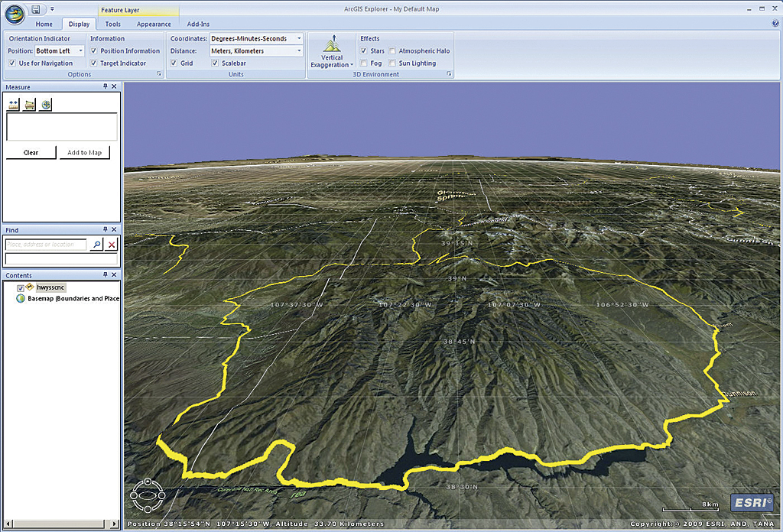Image resolution: width=783 pixels, height=532 pixels.
Task: Open the 3D Environment dialog launcher
Action: (449, 74)
